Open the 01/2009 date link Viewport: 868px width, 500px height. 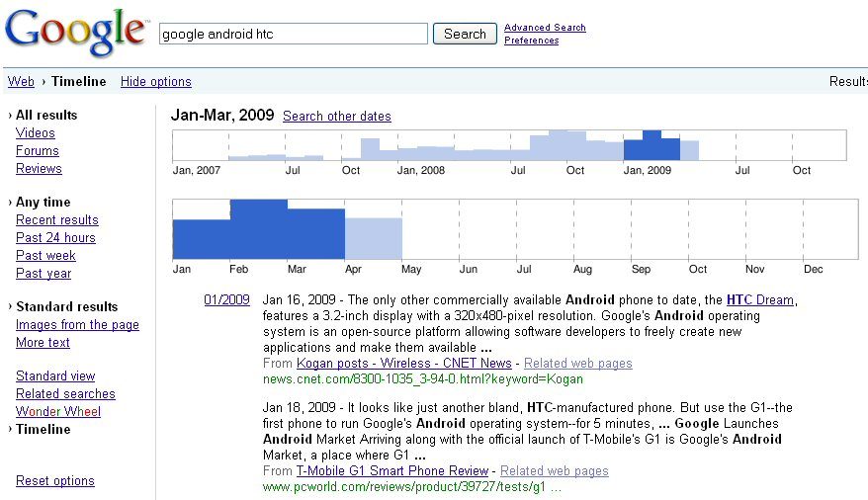226,300
